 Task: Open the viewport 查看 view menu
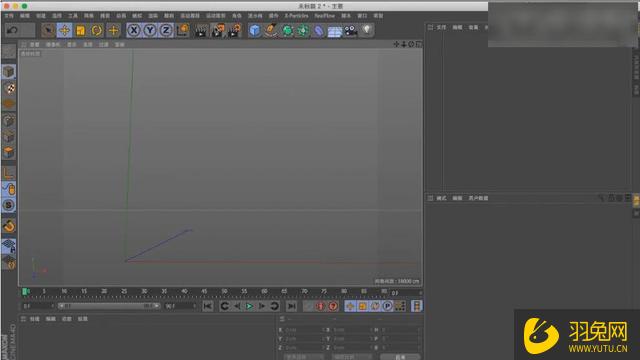[x=34, y=44]
